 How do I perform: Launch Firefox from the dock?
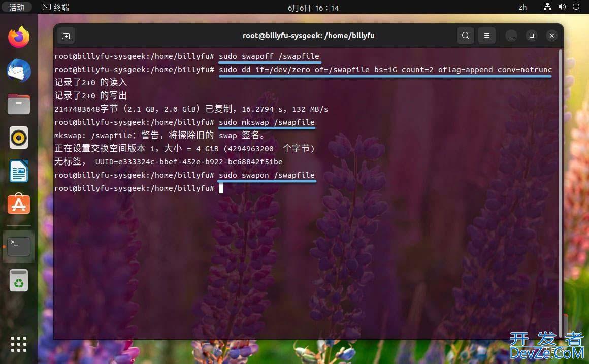tap(19, 37)
